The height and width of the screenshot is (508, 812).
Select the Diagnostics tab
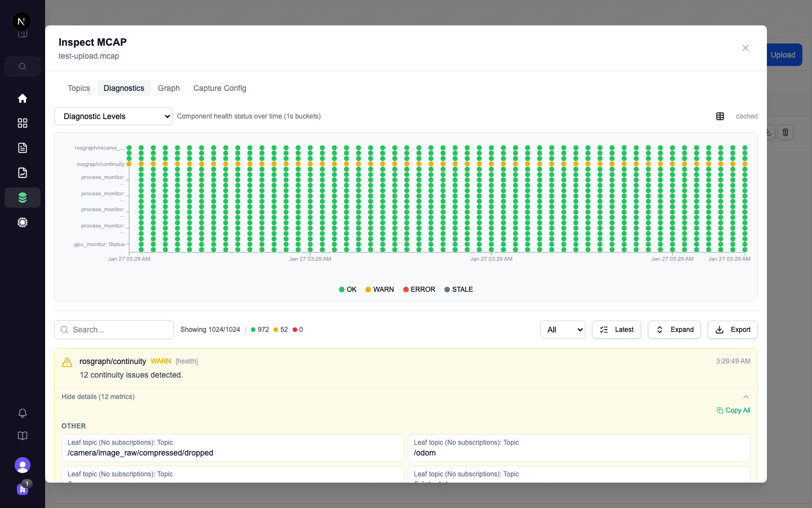[x=124, y=88]
